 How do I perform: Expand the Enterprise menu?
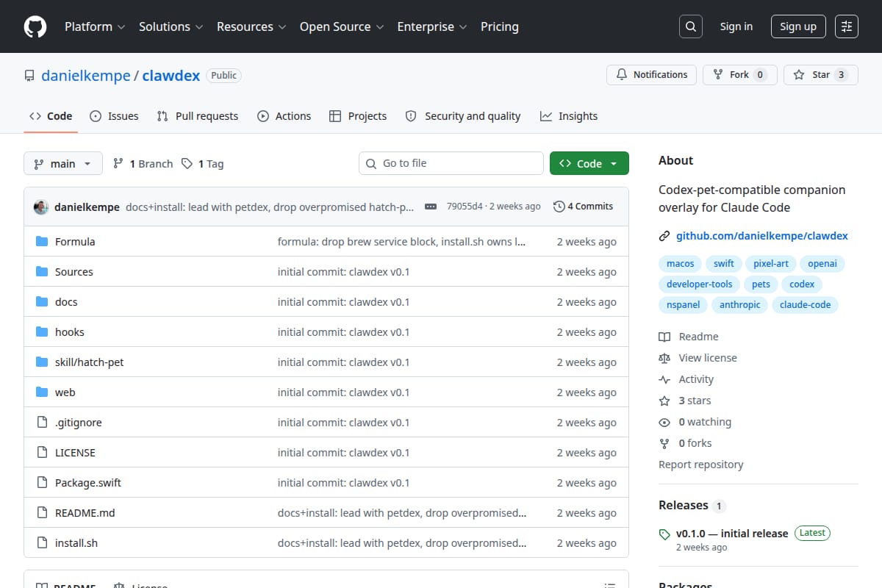(x=432, y=26)
